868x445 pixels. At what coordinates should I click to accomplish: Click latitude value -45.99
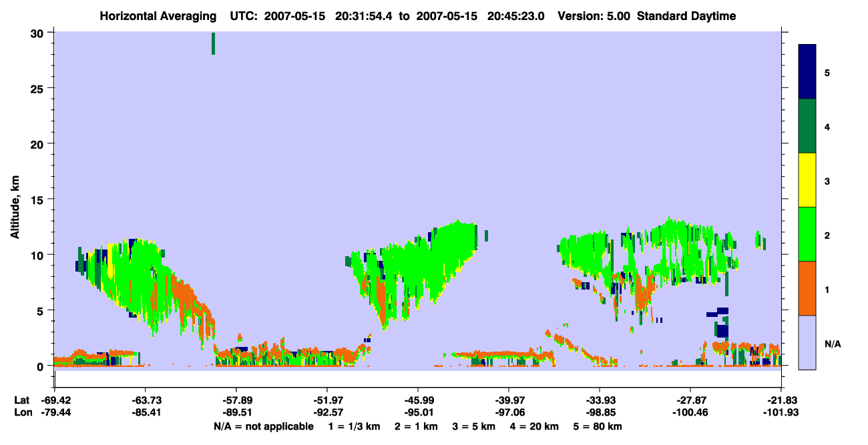click(x=418, y=400)
